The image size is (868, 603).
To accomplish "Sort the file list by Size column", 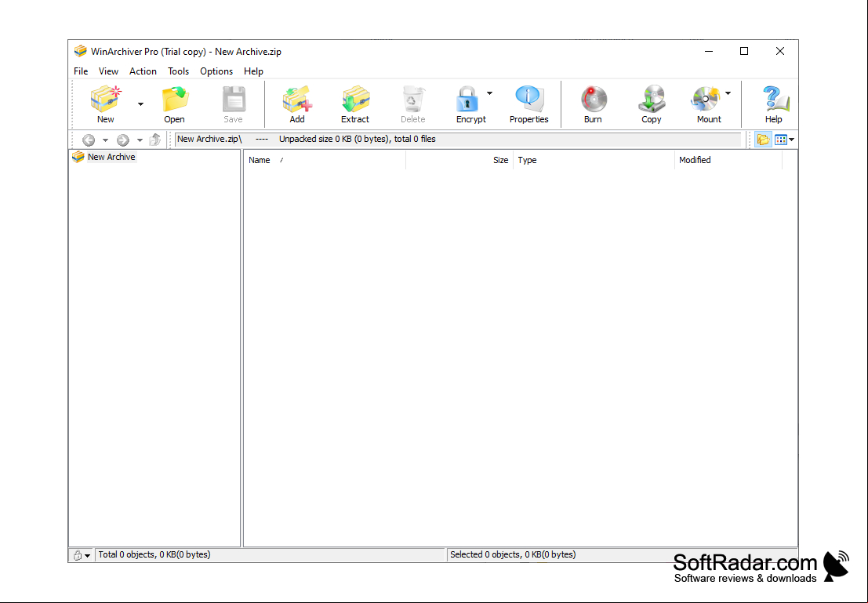I will 459,160.
